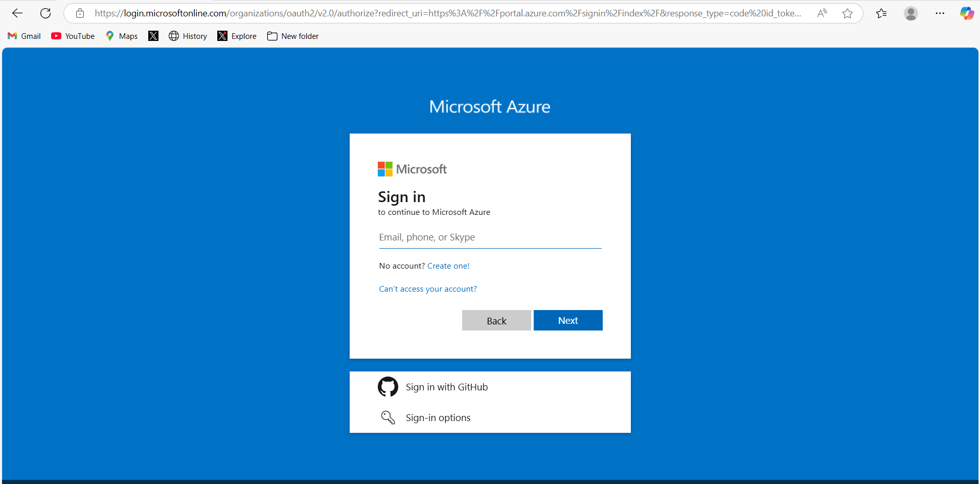Click the browser address bar URL
Viewport: 980px width, 484px height.
(447, 13)
